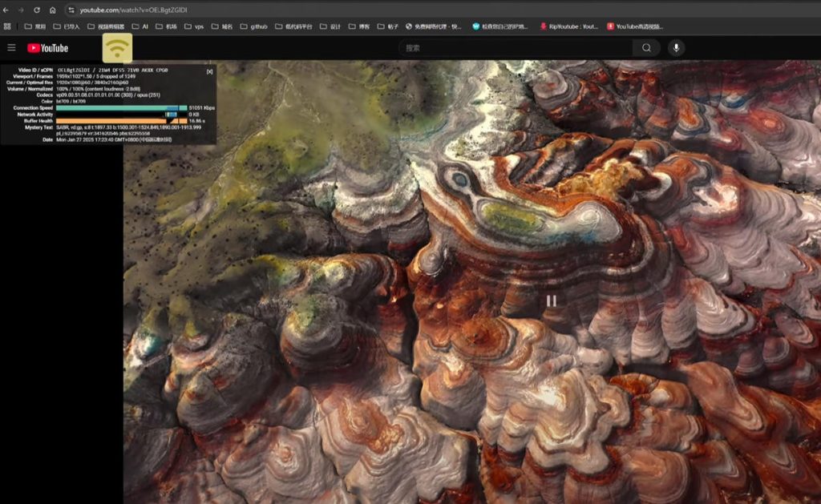Click the browser home icon

pos(53,10)
